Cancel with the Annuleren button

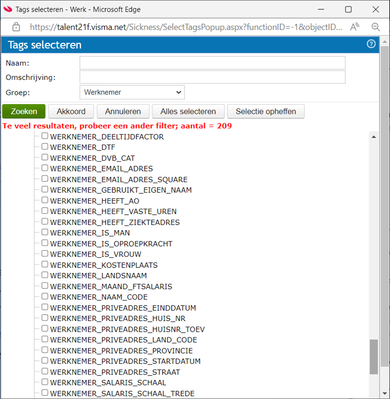(x=123, y=111)
